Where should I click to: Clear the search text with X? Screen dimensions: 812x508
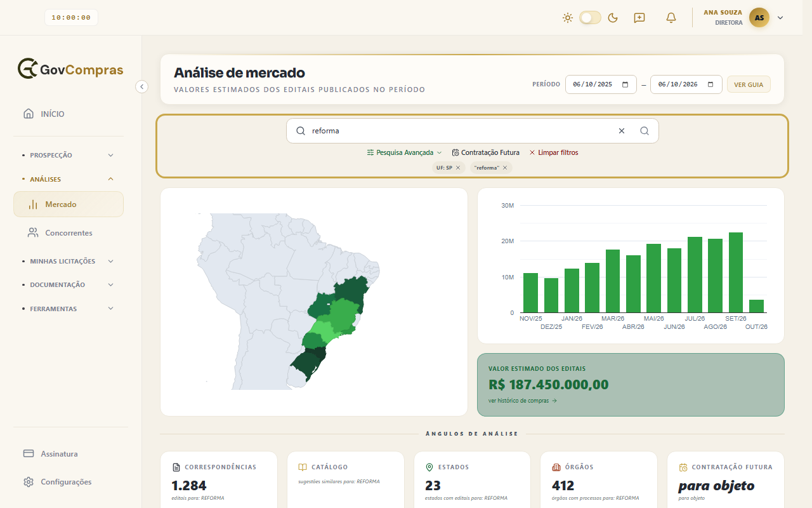tap(622, 131)
